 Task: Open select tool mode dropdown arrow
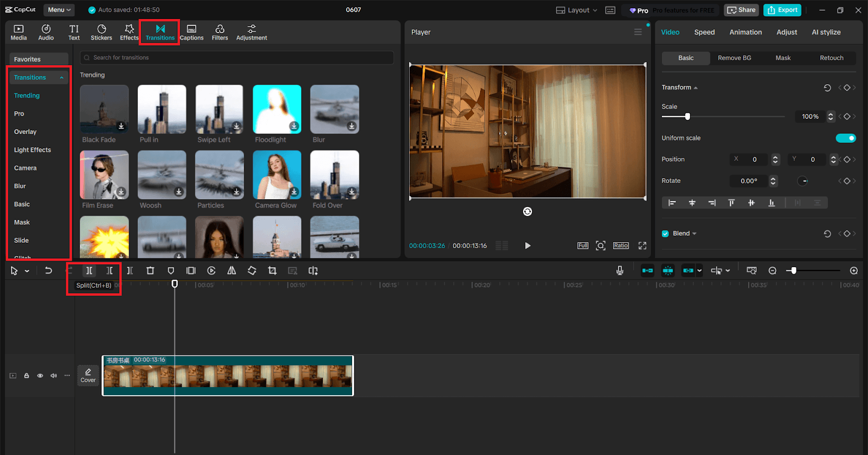pos(27,271)
